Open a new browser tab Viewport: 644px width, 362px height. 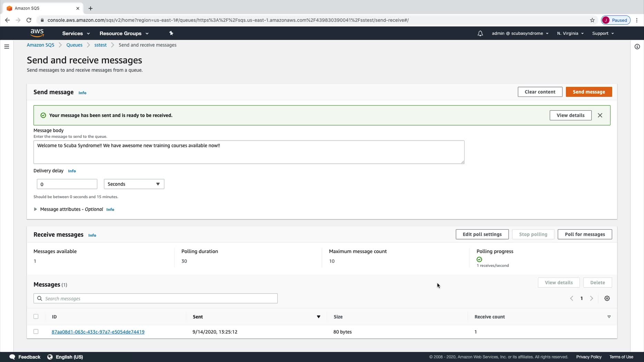coord(90,8)
